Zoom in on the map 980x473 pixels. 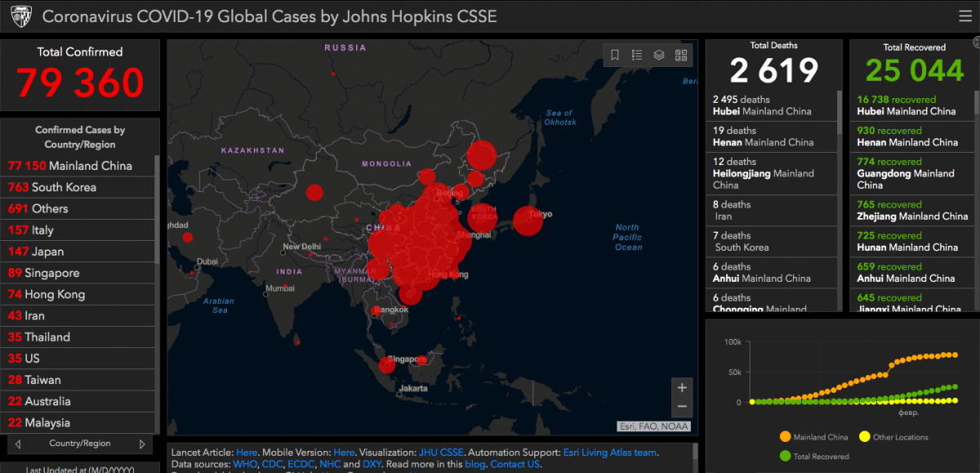tap(682, 387)
